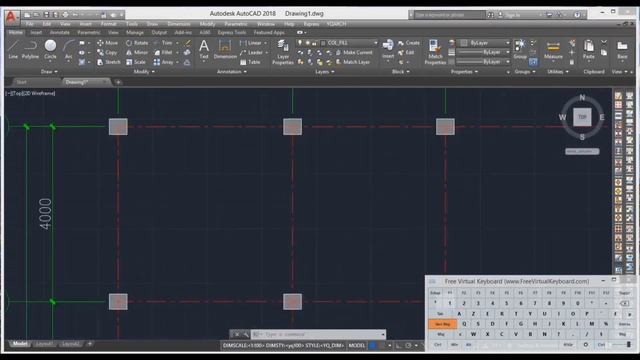Image resolution: width=640 pixels, height=360 pixels.
Task: Toggle grid display in status bar
Action: click(373, 346)
